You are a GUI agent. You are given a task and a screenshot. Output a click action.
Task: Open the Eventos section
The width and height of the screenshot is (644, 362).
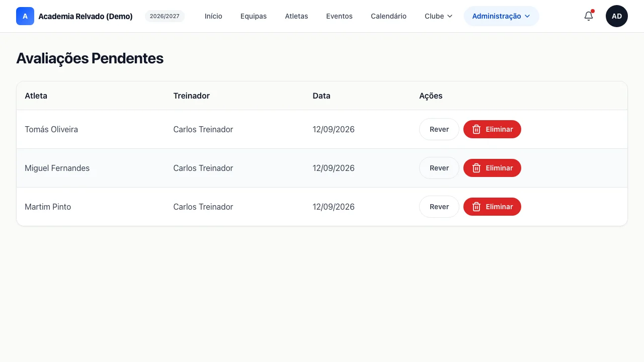339,16
